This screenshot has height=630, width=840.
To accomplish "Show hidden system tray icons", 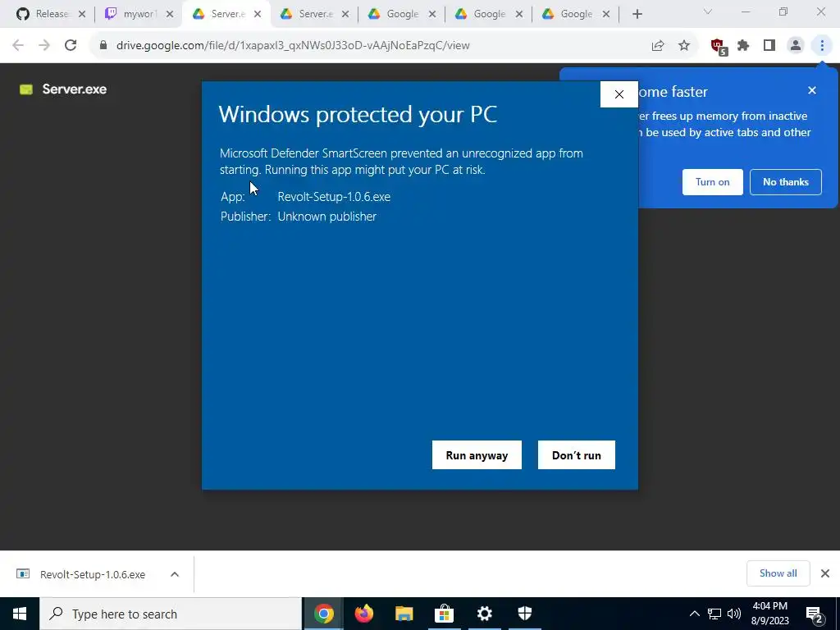I will click(x=694, y=614).
